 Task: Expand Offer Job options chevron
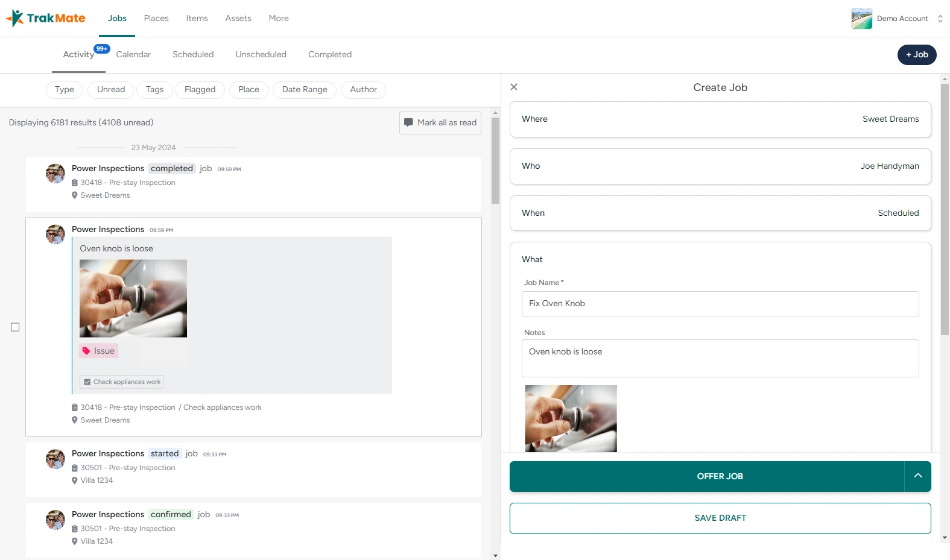point(917,476)
